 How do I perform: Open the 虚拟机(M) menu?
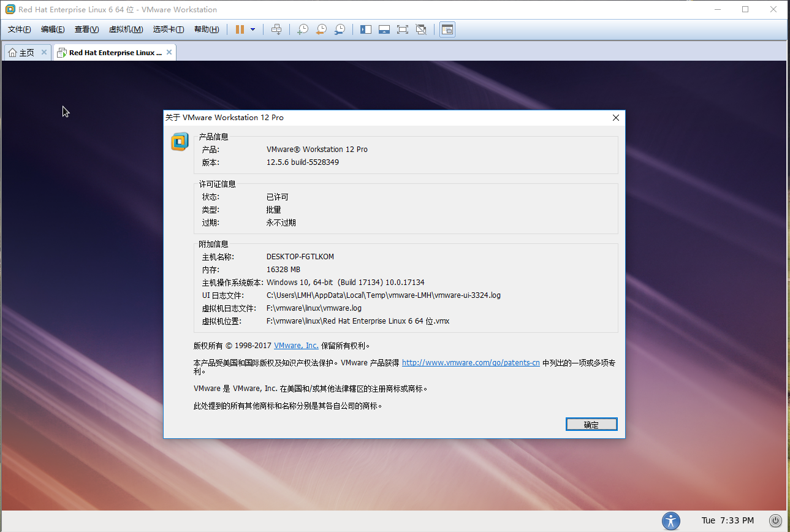(126, 29)
